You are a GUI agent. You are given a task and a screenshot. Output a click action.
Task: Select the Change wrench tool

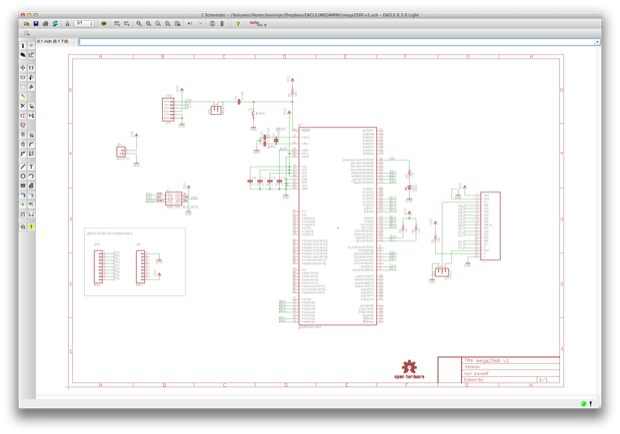(31, 87)
